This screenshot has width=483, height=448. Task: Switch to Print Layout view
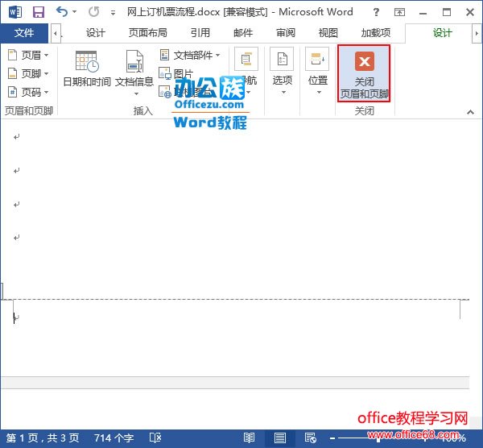pyautogui.click(x=279, y=438)
